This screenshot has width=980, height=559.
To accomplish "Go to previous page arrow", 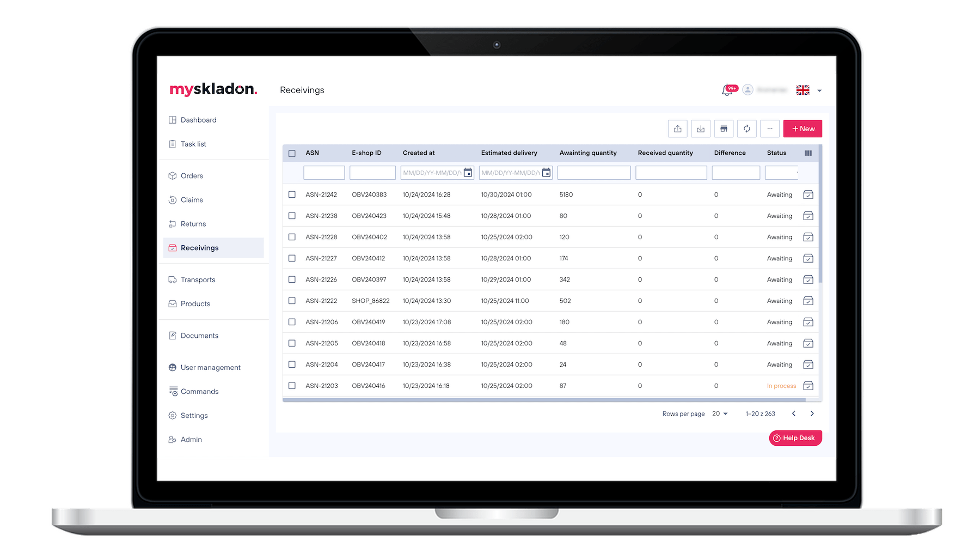I will click(x=794, y=414).
